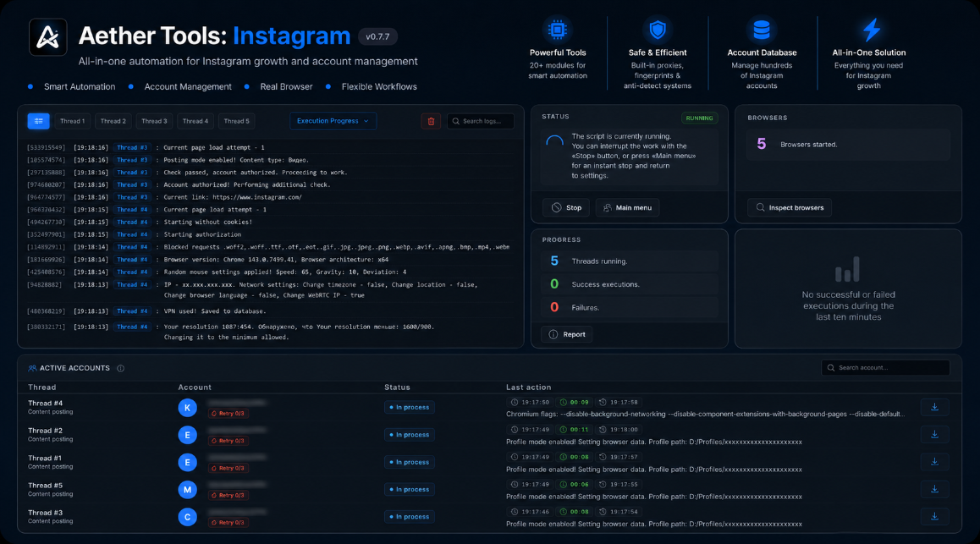980x544 pixels.
Task: Click the E avatar in Thread #1 row
Action: 188,462
